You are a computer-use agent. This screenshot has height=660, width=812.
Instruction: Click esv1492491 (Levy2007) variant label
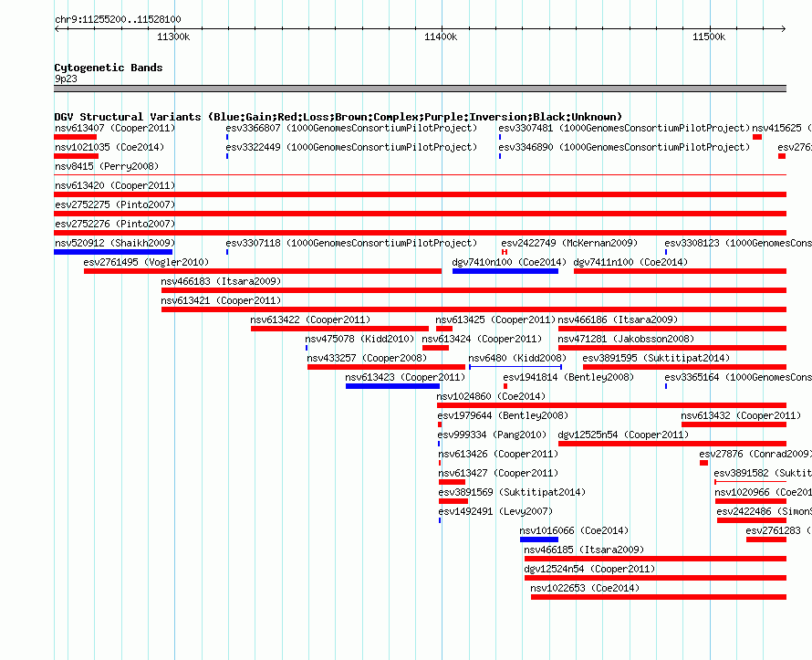[495, 511]
